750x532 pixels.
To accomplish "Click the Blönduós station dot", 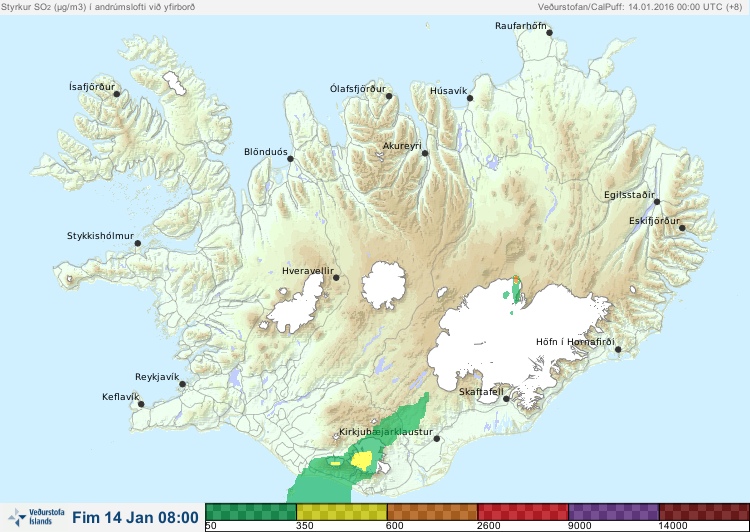I will [290, 158].
